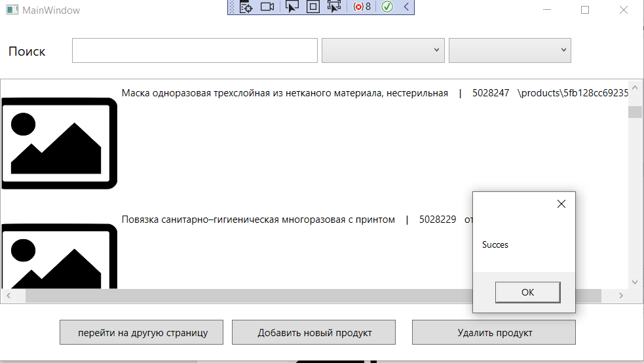Focus the Поиск search text box
The width and height of the screenshot is (644, 363).
[x=195, y=50]
